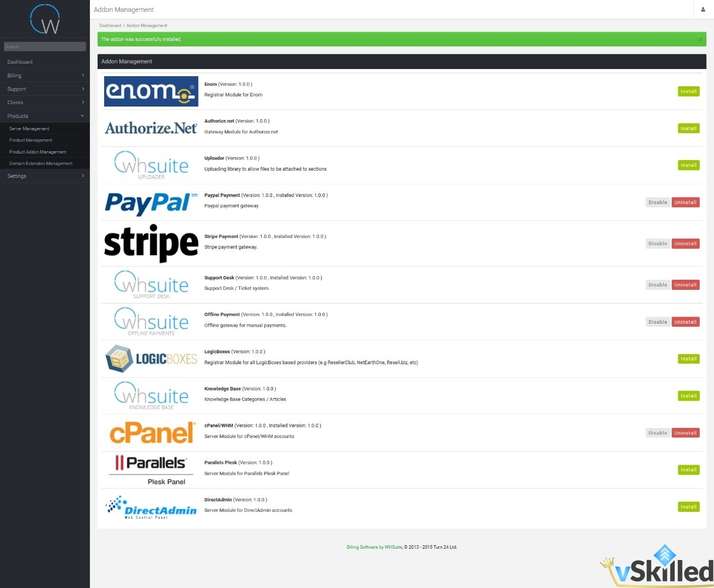Screen dimensions: 714x588
Task: Open the user account icon
Action: tap(703, 10)
